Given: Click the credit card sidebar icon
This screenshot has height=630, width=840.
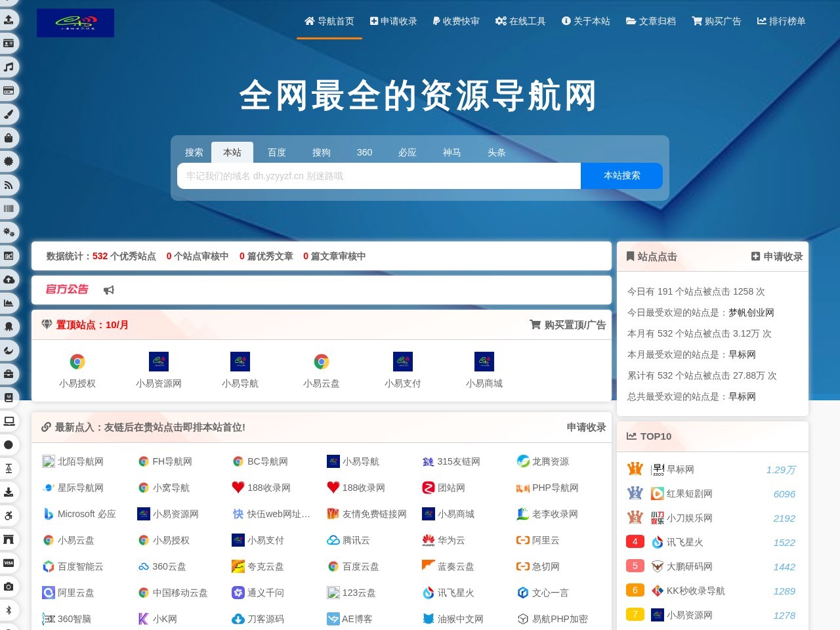Looking at the screenshot, I should (9, 91).
